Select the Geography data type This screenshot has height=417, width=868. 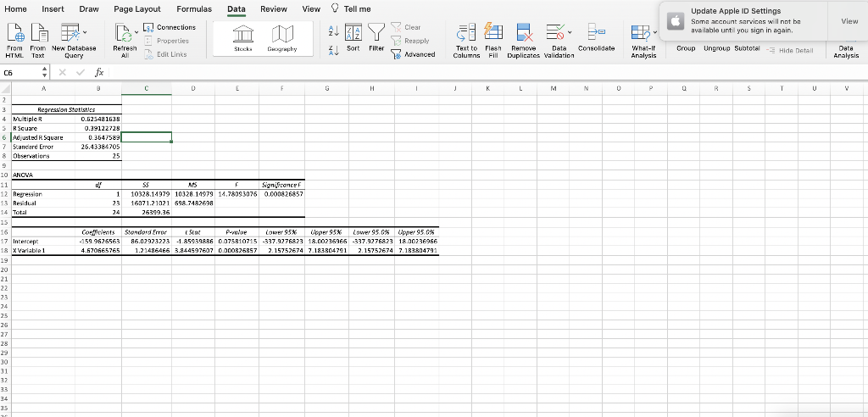[281, 39]
